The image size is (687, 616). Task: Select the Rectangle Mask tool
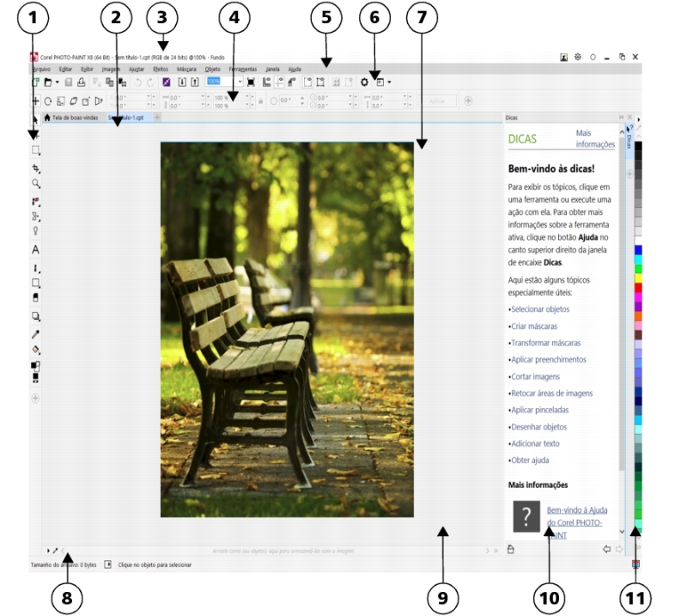pos(36,150)
